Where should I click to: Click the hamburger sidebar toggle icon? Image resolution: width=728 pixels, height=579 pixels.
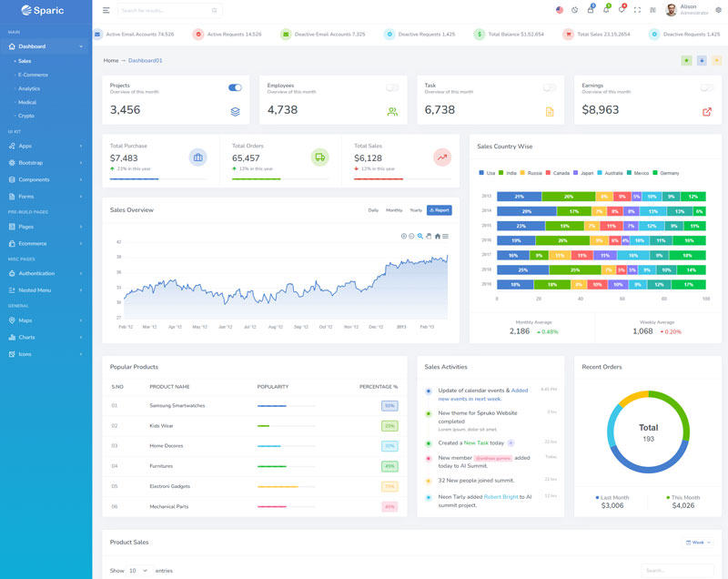[x=106, y=10]
